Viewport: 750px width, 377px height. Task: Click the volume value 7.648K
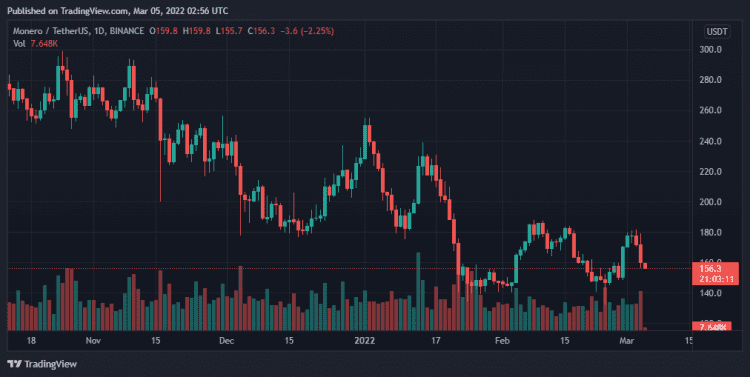click(44, 44)
